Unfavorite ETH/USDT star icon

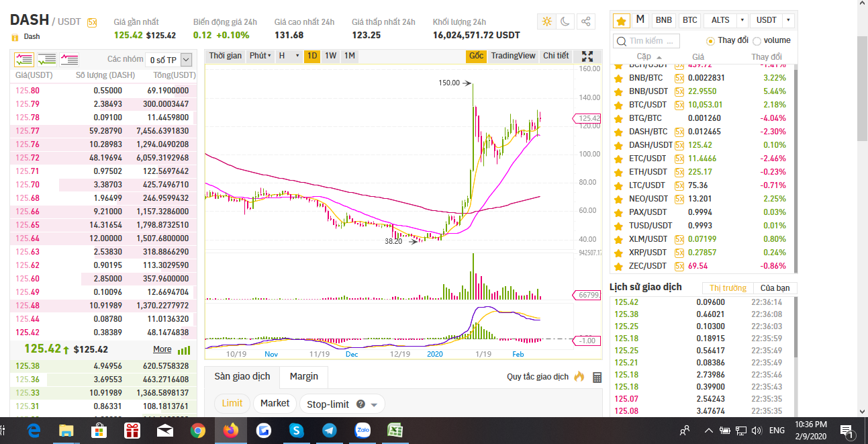[619, 172]
